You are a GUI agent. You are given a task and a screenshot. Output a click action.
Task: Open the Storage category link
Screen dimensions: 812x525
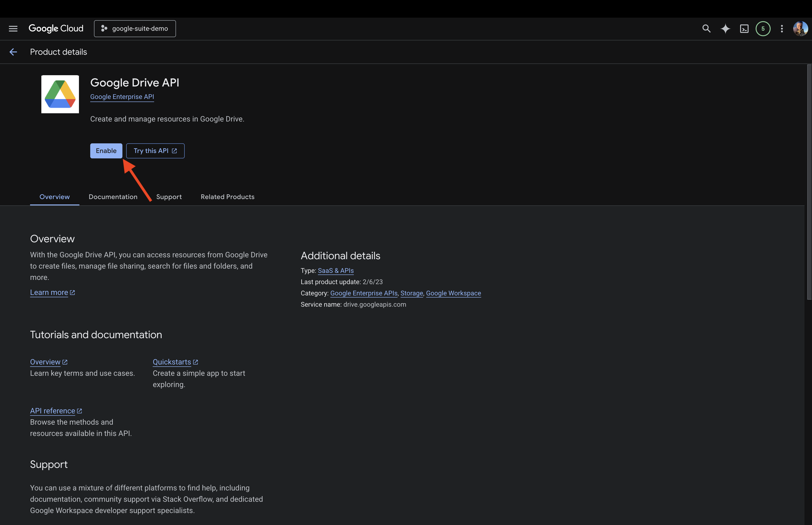coord(412,293)
